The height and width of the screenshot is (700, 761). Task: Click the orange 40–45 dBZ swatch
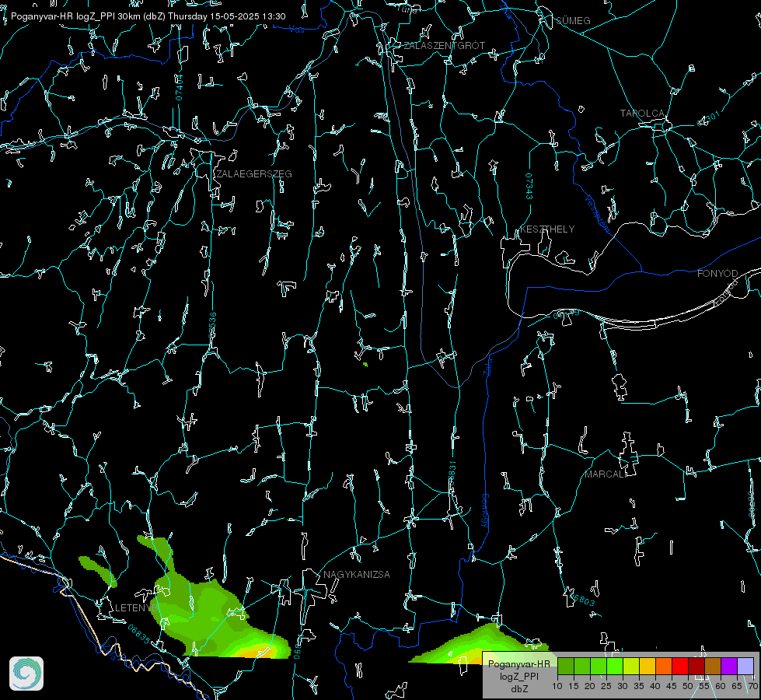664,666
